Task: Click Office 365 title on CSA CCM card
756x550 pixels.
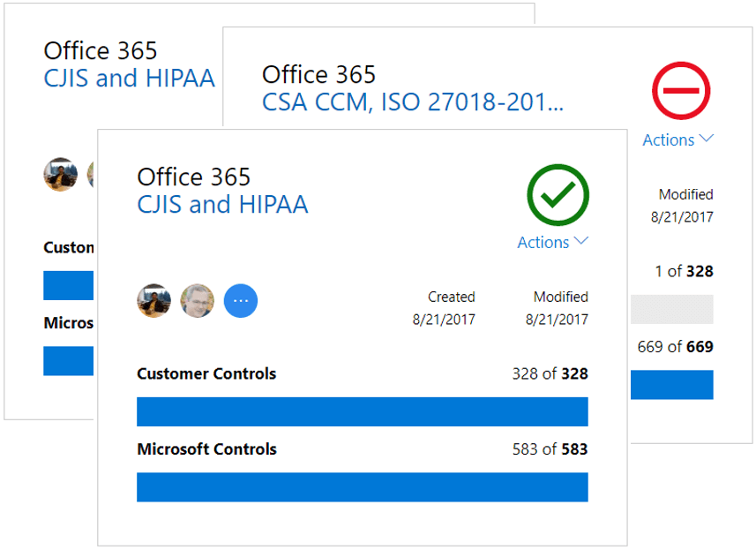Action: (x=318, y=74)
